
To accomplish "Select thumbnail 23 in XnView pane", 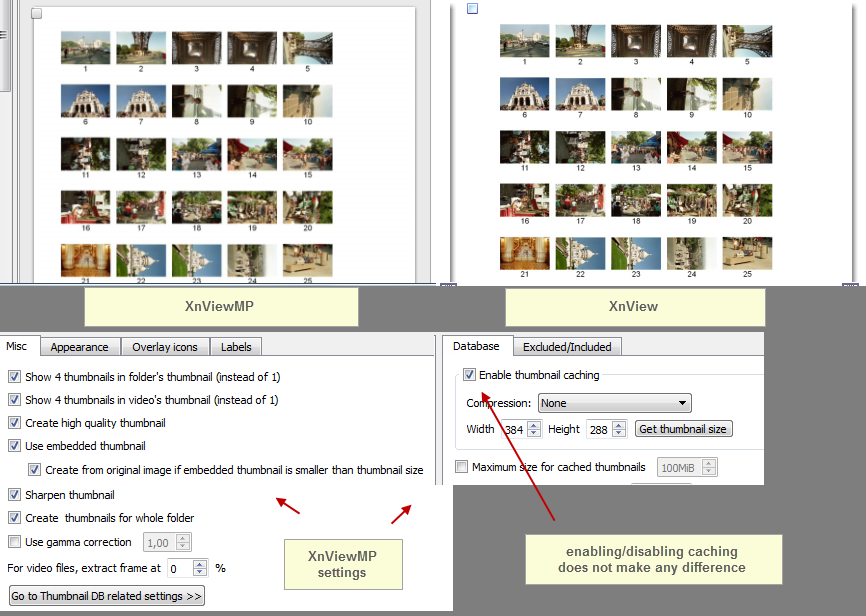I will tap(636, 254).
